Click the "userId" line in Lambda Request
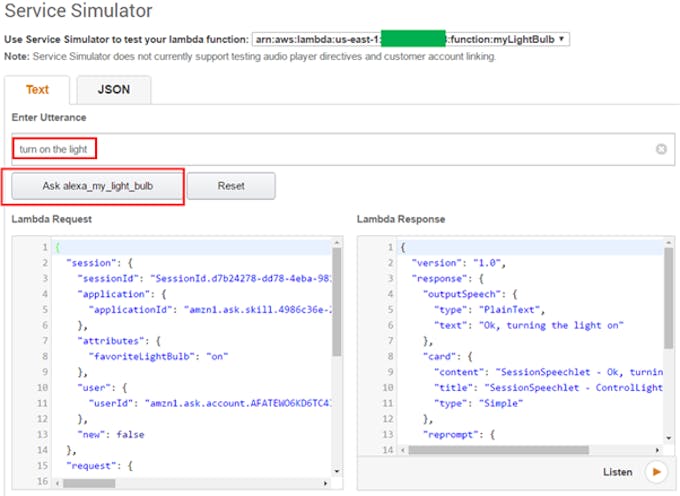The height and width of the screenshot is (496, 680). pos(210,403)
